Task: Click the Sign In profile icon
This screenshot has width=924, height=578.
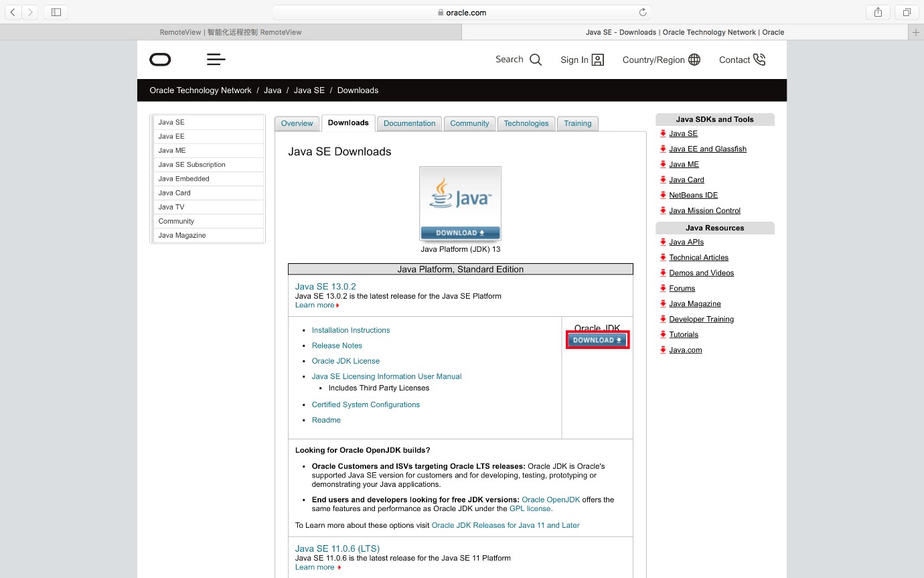Action: pos(598,60)
